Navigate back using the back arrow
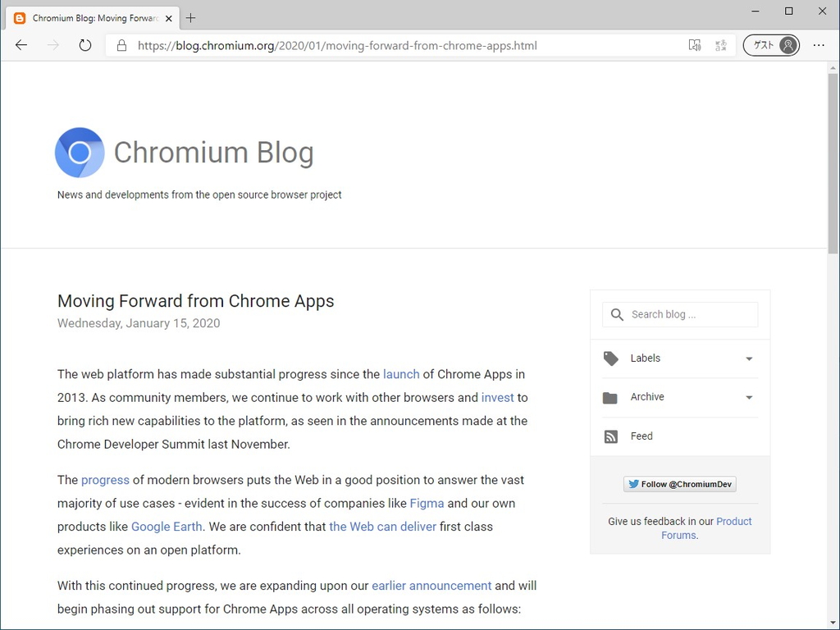The height and width of the screenshot is (630, 840). (21, 45)
